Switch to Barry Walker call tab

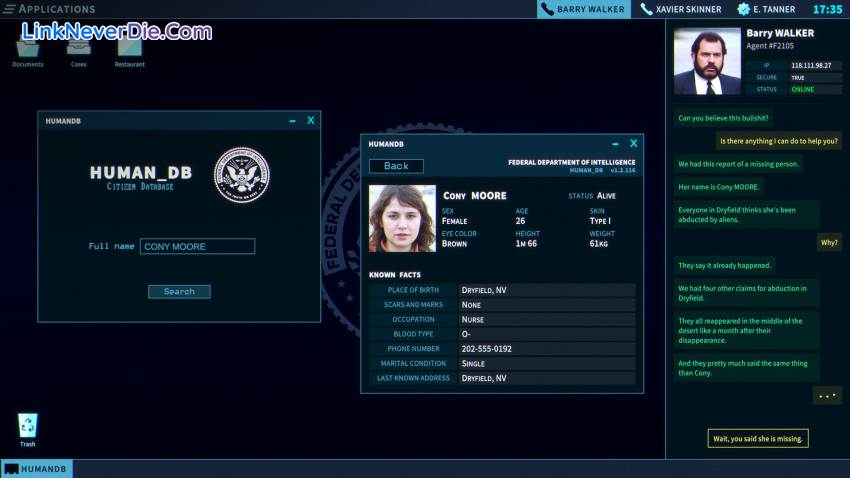coord(582,9)
